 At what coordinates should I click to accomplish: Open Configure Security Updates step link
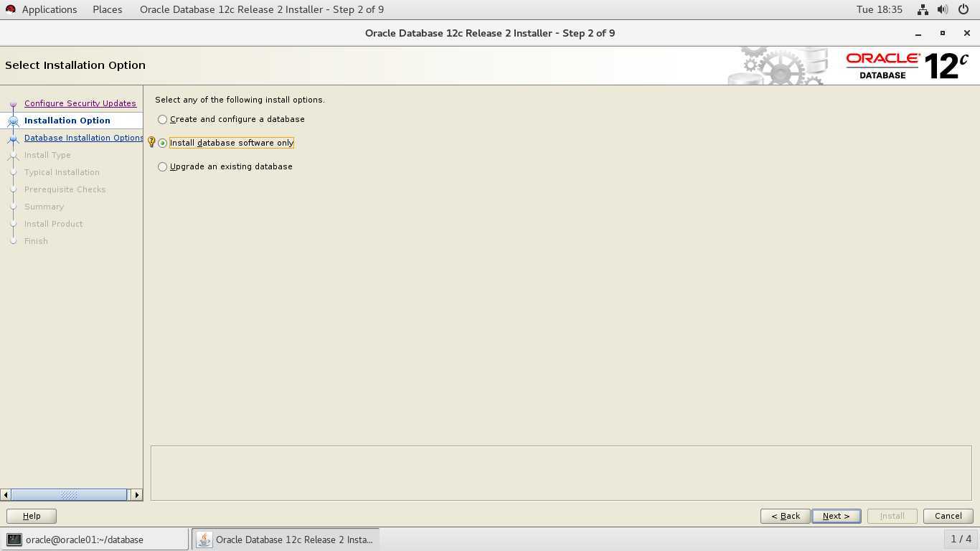point(80,103)
